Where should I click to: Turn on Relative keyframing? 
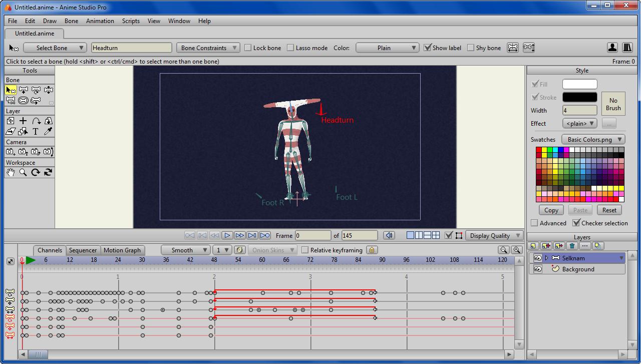tap(305, 250)
